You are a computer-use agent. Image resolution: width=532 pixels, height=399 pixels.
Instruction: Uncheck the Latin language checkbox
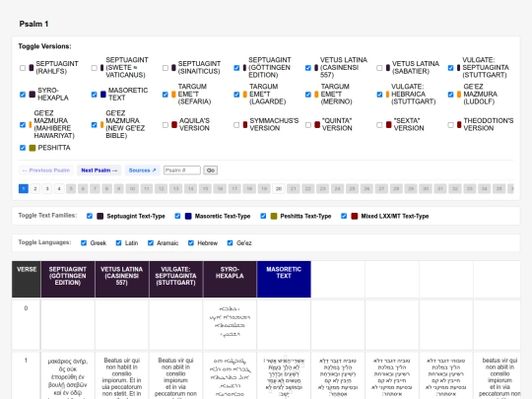coord(118,243)
